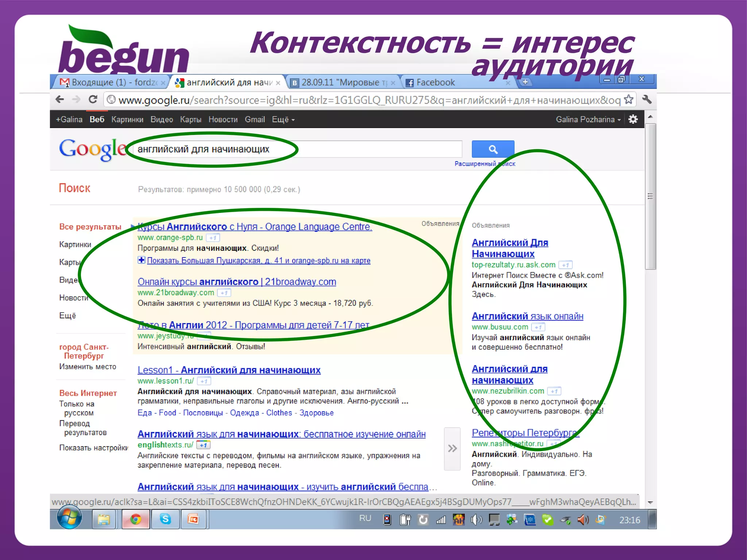Select Новости in the black bar
The image size is (747, 560).
[x=223, y=119]
